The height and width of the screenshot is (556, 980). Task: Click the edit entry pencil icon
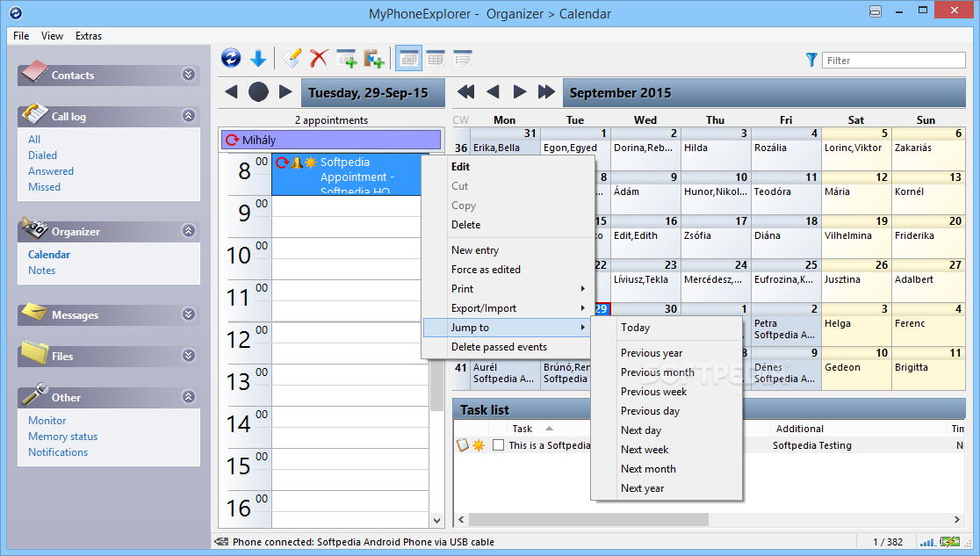point(292,59)
